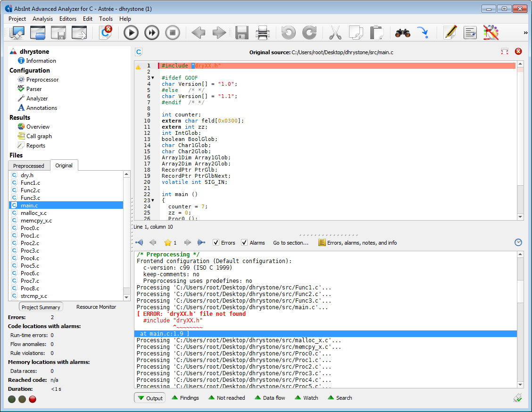Click the pencil edit icon

pos(450,33)
